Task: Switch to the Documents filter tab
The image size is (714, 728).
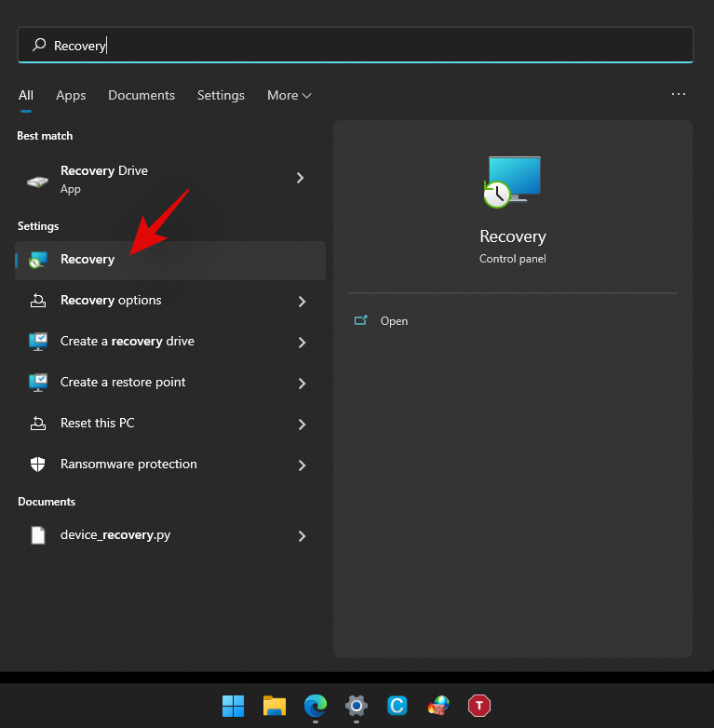Action: [141, 96]
